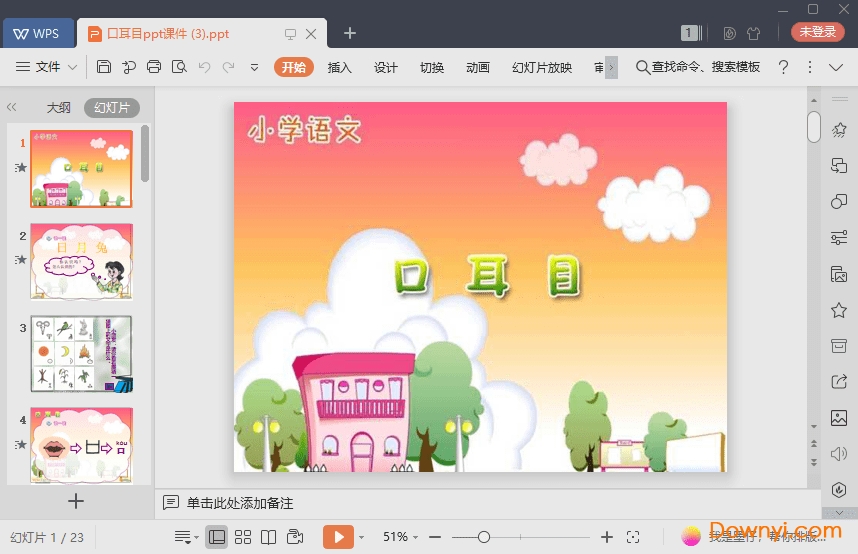This screenshot has height=554, width=858.
Task: Open the notes page icon in status bar
Action: point(295,536)
